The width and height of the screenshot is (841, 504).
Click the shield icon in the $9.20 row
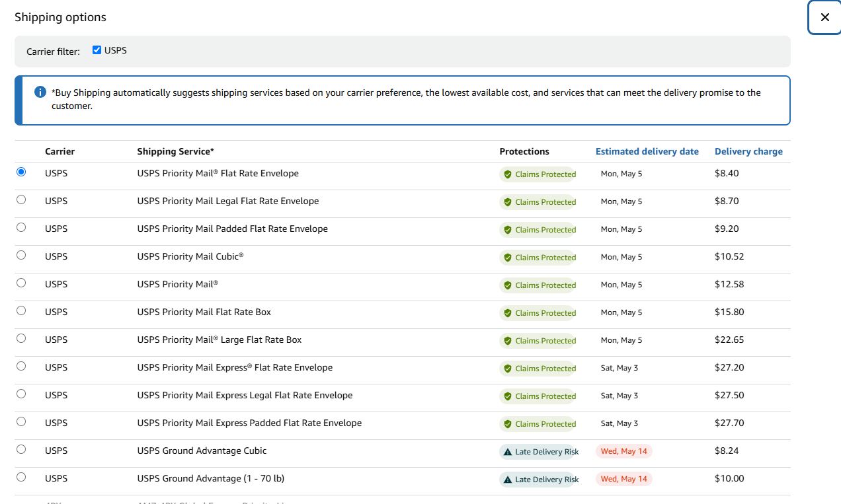(x=508, y=230)
